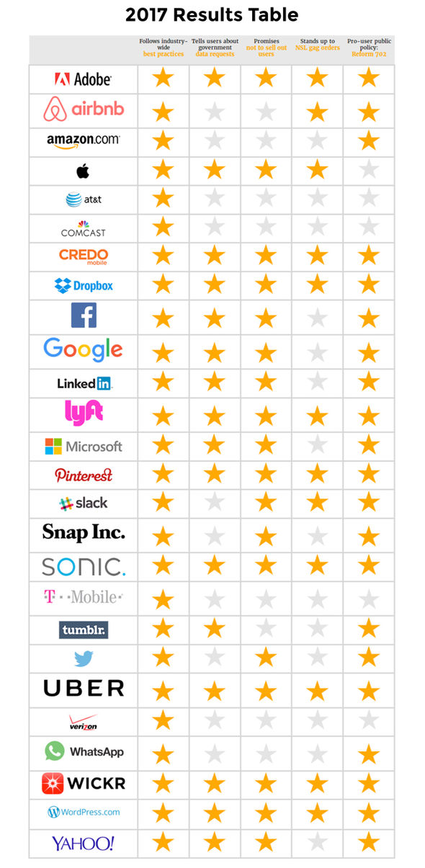Click the UBER logo

[84, 688]
